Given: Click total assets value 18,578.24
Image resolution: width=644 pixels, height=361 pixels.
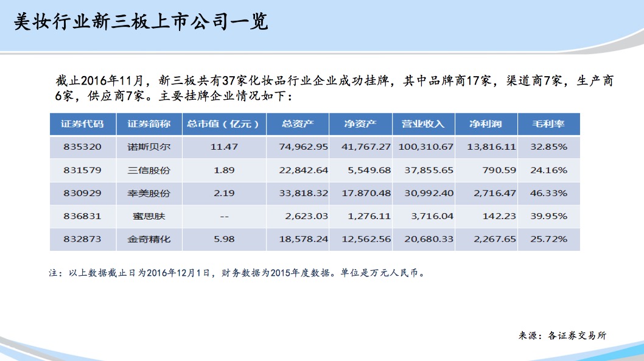Looking at the screenshot, I should pos(304,239).
